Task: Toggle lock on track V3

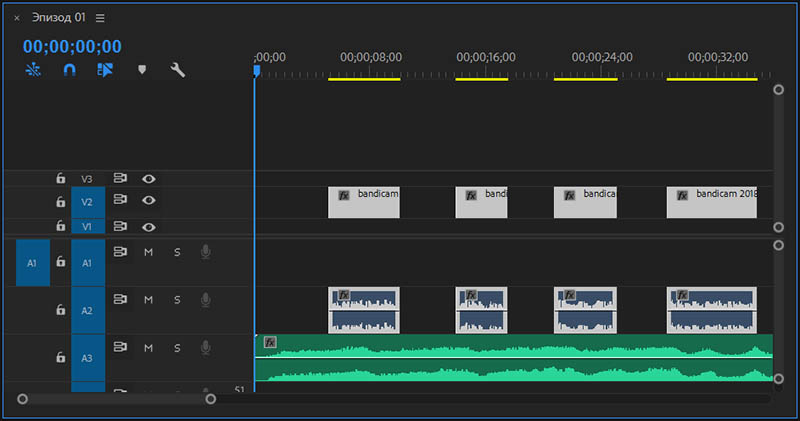Action: (x=61, y=178)
